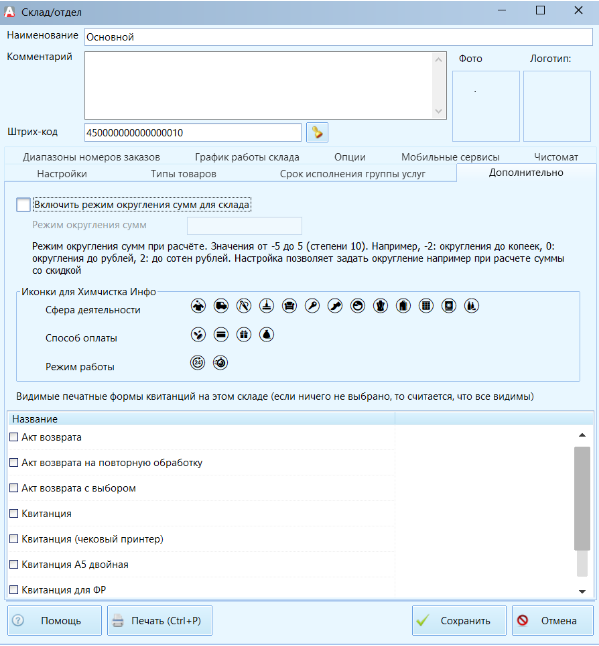Open the Типы товаров tab
This screenshot has height=646, width=599.
point(184,174)
